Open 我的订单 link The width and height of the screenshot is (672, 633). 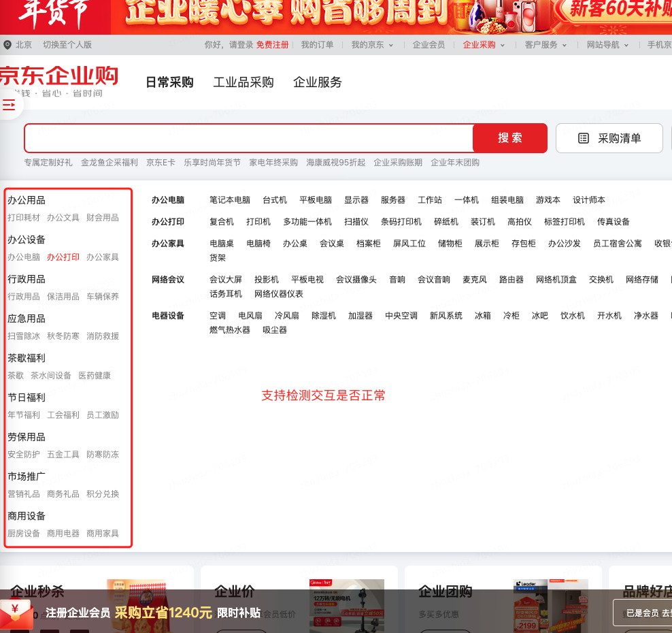[317, 45]
